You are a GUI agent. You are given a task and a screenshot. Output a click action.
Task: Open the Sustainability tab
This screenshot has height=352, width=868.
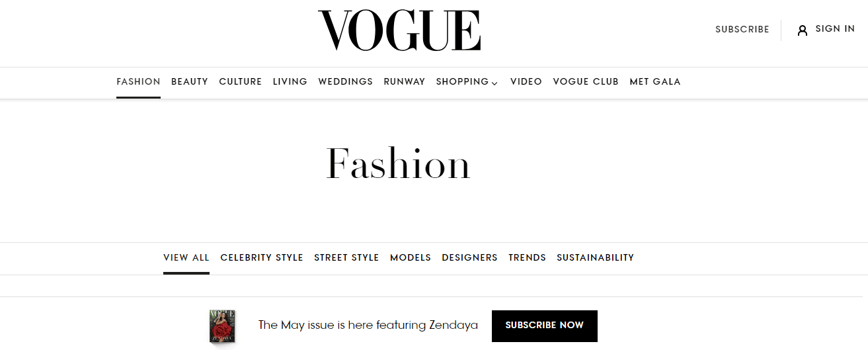coord(595,258)
